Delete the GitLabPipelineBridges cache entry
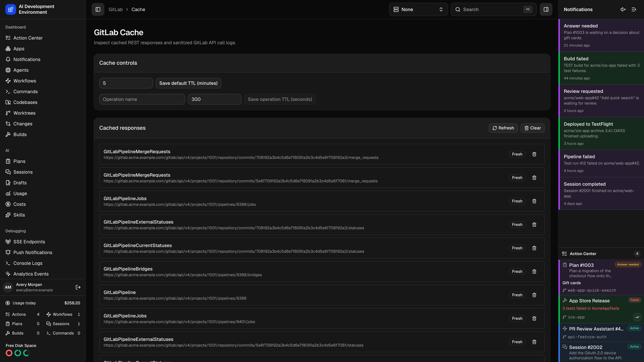This screenshot has height=362, width=644. (534, 271)
